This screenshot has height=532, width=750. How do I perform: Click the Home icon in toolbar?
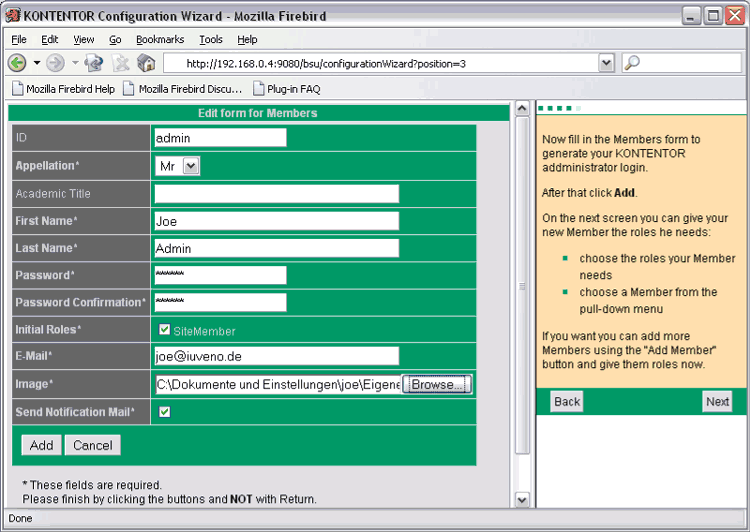[146, 63]
